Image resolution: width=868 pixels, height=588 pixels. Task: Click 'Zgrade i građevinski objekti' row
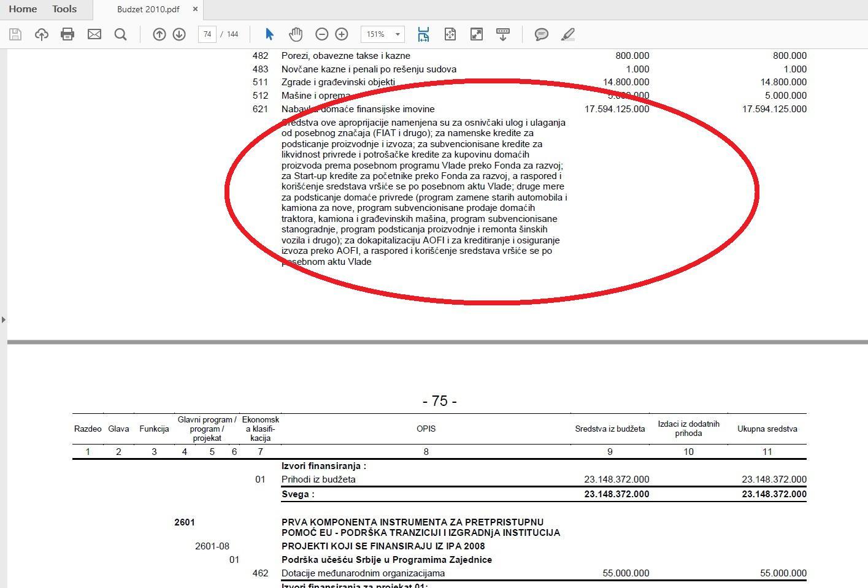(x=338, y=82)
